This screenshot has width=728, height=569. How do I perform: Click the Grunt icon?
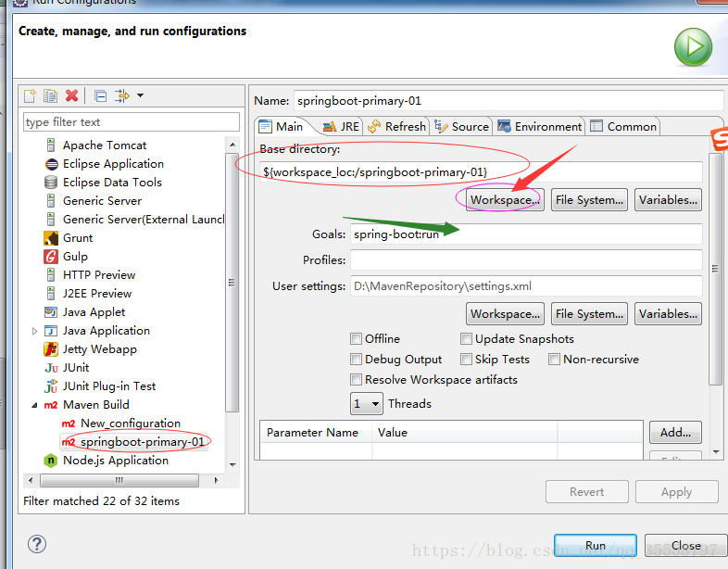51,238
